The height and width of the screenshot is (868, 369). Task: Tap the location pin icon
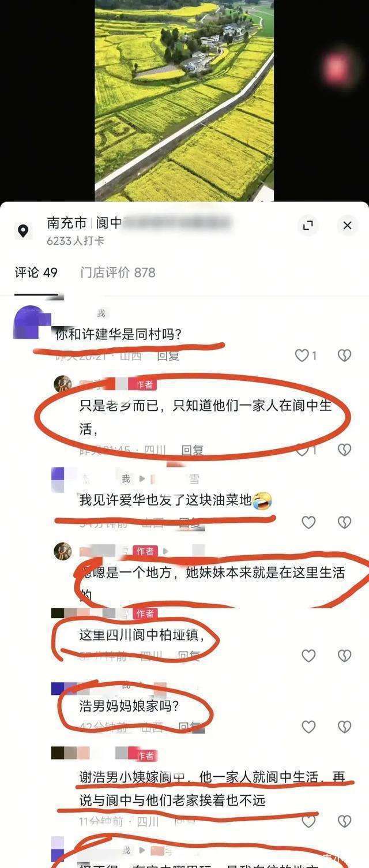(x=23, y=231)
